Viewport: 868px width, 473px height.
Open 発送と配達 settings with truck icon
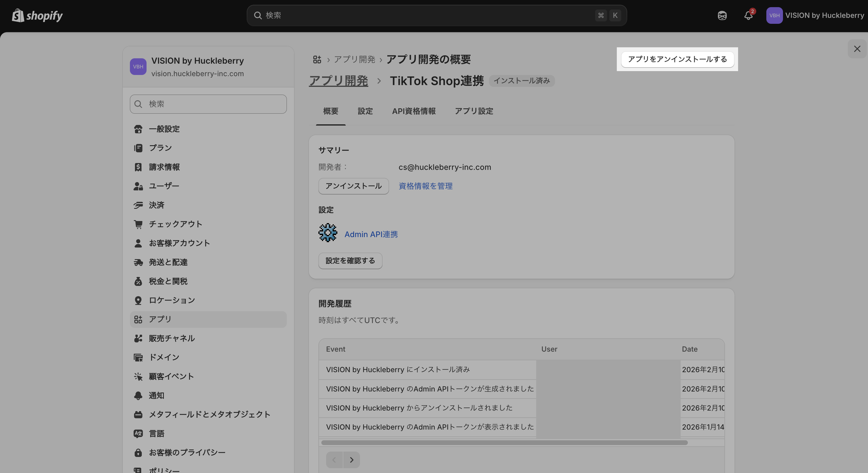point(168,262)
